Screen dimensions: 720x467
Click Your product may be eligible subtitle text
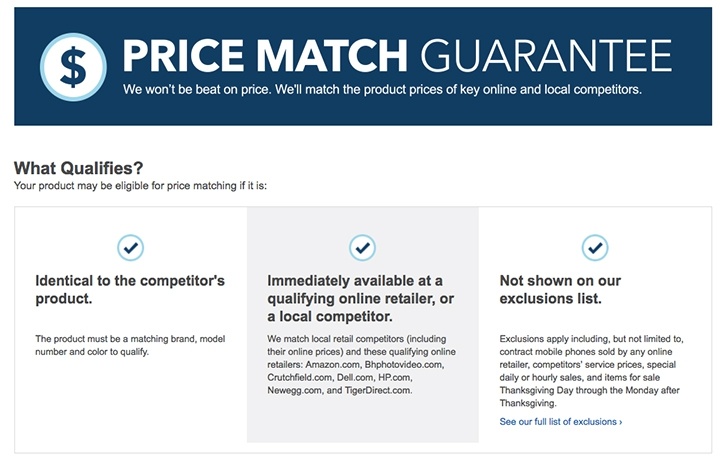140,186
